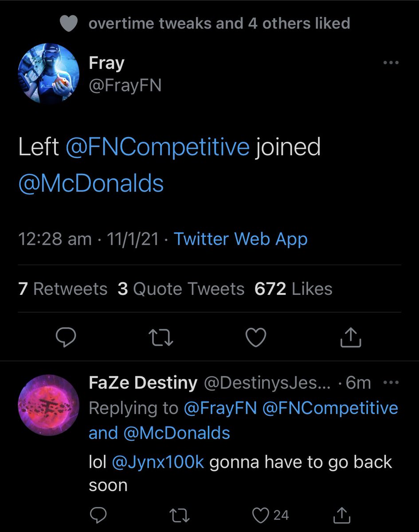Viewport: 419px width, 532px height.
Task: Like Fray's tweet with heart icon
Action: click(x=255, y=338)
